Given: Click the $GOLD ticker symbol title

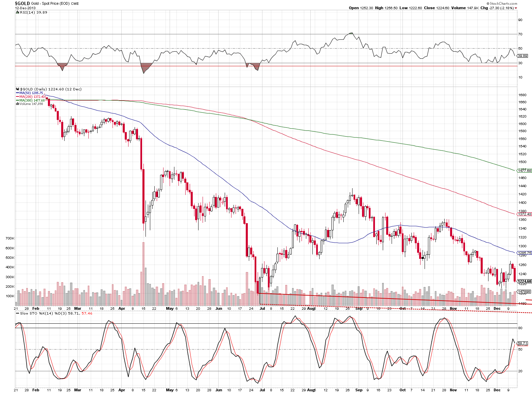Looking at the screenshot, I should tap(22, 3).
